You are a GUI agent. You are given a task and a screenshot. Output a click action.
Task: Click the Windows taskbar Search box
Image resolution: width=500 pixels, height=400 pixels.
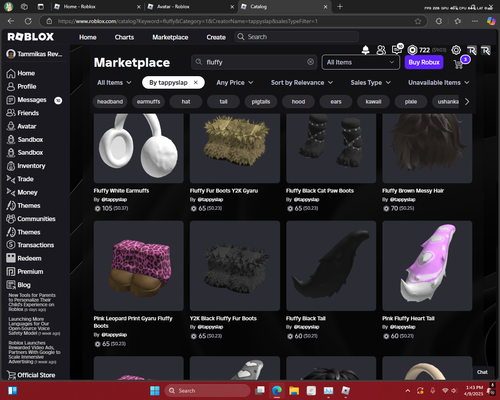pos(207,391)
